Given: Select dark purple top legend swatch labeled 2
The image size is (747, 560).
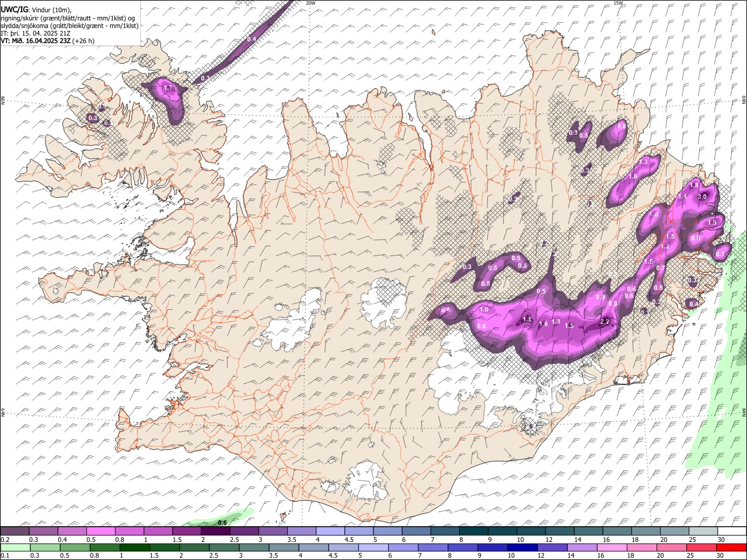Looking at the screenshot, I should click(x=215, y=531).
